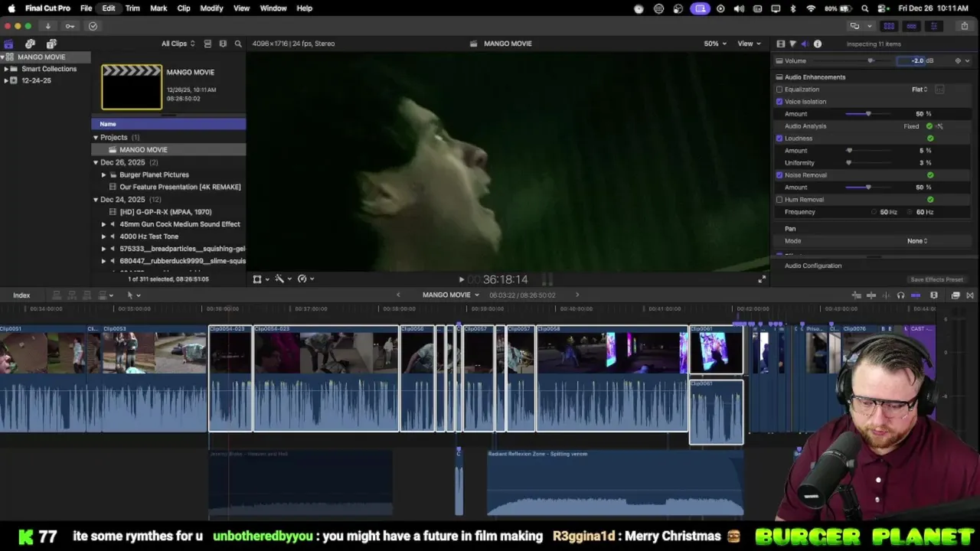Expand the Burger Planet Pictures row

point(104,175)
